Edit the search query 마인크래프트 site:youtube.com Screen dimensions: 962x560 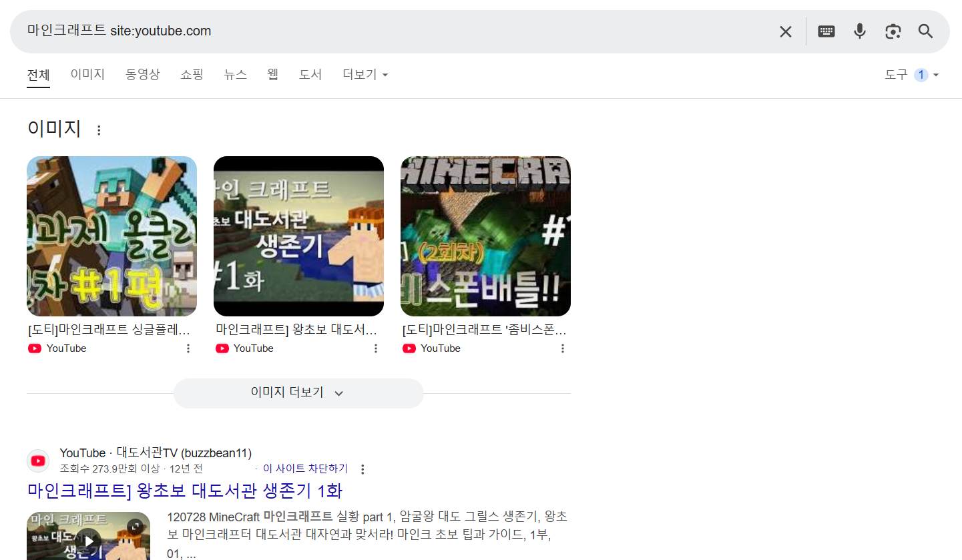pos(119,31)
